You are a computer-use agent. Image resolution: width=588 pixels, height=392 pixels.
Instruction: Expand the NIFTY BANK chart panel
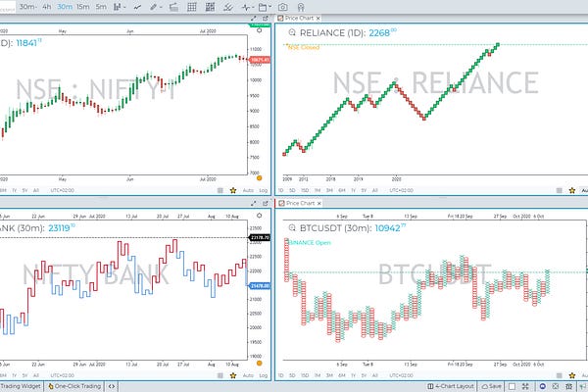pyautogui.click(x=254, y=203)
